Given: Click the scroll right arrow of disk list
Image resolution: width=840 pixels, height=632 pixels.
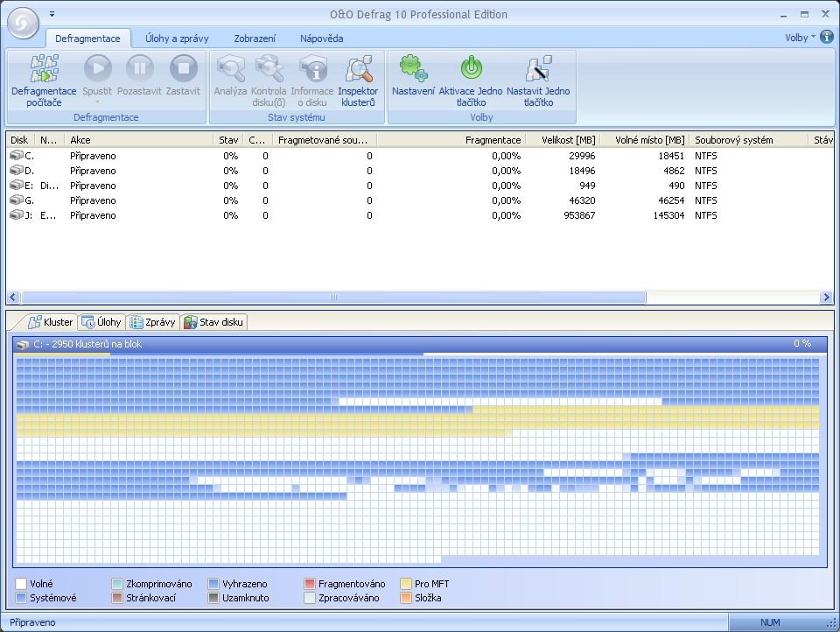Looking at the screenshot, I should tap(826, 297).
